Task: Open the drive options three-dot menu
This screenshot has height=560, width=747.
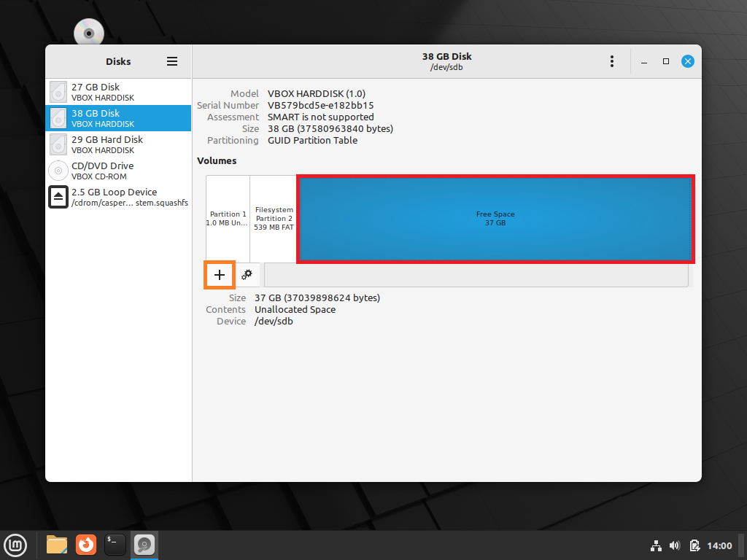Action: (x=612, y=61)
